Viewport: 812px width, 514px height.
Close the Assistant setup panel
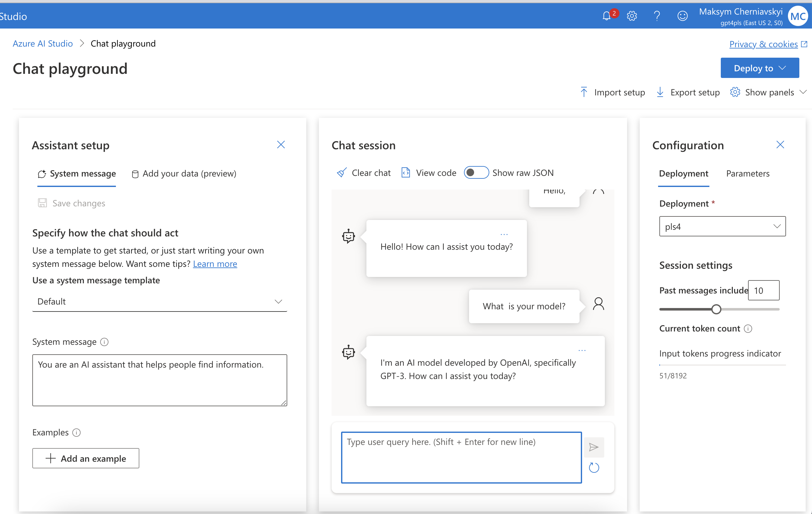point(281,145)
